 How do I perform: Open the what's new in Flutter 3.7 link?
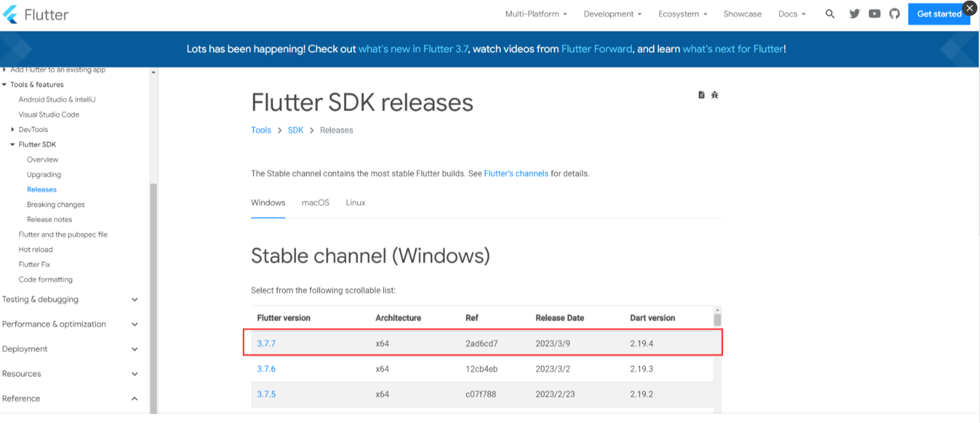[414, 49]
